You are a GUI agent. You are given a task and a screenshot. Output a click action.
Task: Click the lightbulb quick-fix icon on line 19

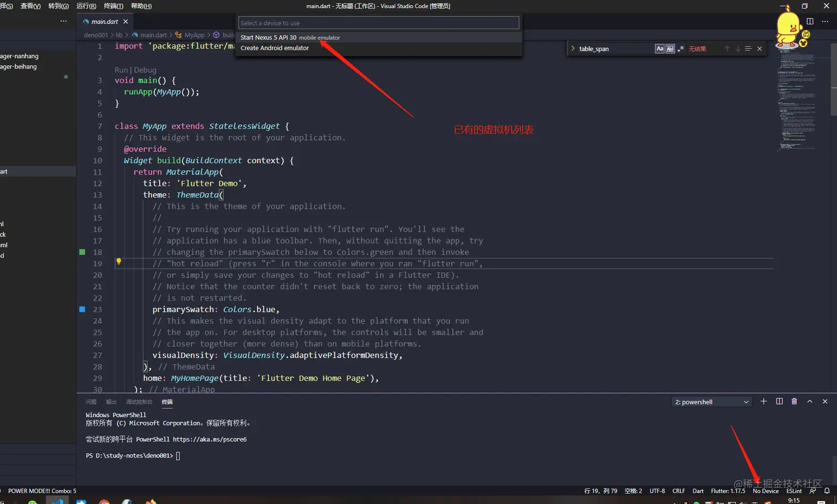[118, 262]
